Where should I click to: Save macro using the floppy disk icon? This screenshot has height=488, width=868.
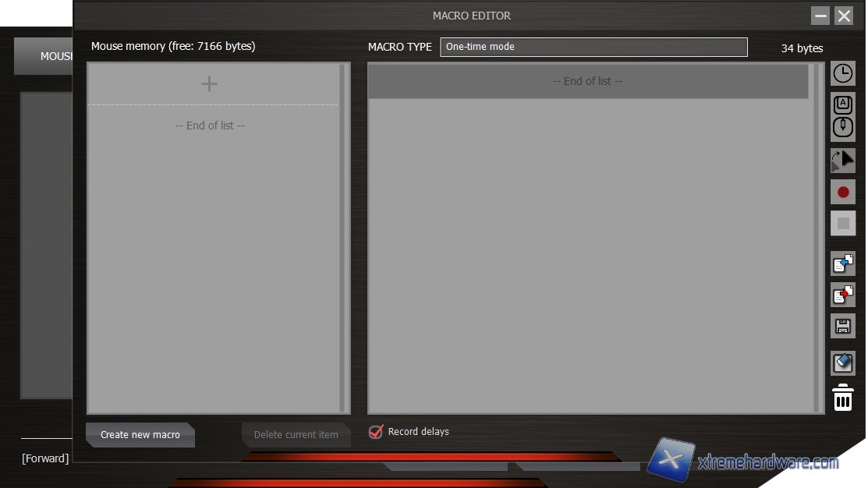842,326
